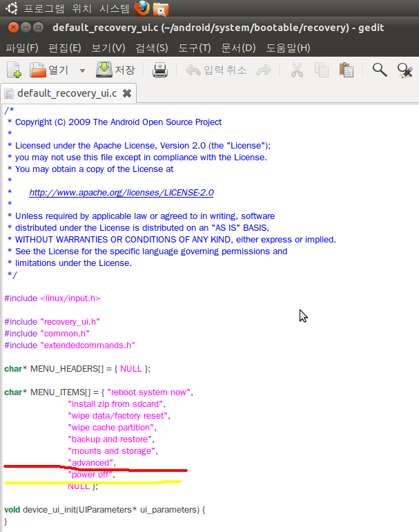Print the document via printer icon
Image resolution: width=419 pixels, height=532 pixels.
(160, 70)
